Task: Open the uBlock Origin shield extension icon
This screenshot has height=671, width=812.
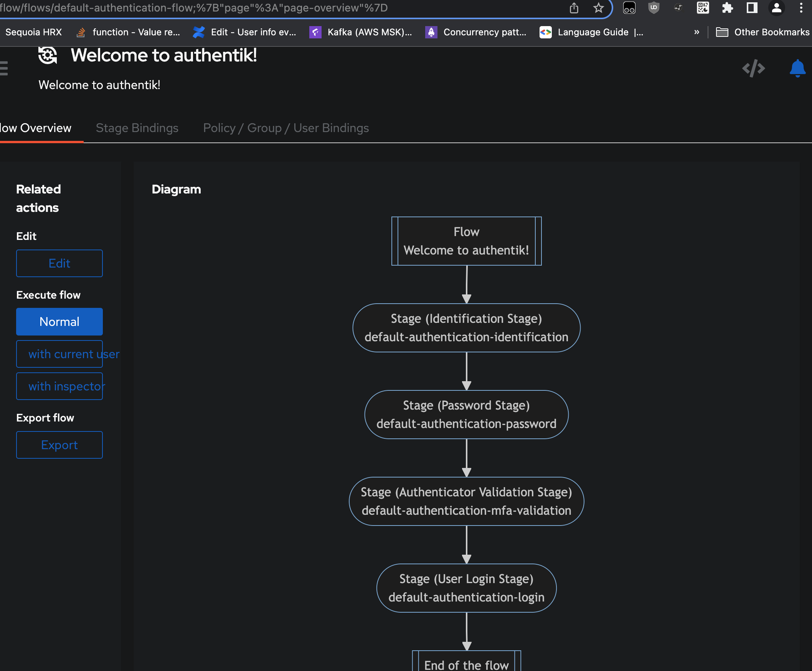Action: 654,8
